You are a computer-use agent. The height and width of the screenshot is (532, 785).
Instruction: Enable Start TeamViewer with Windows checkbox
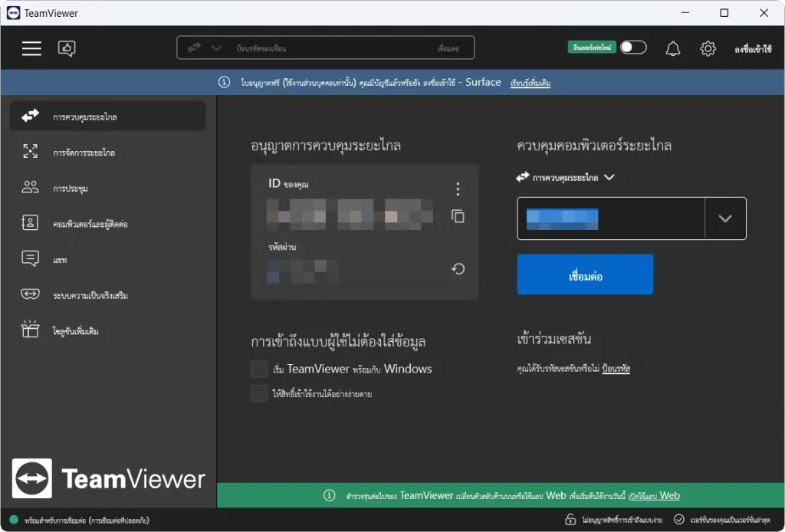(x=259, y=369)
